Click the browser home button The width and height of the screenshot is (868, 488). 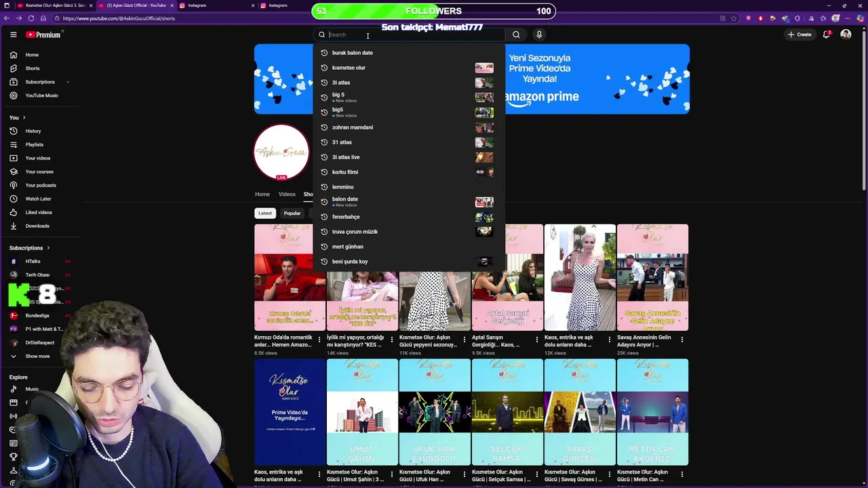pos(43,18)
